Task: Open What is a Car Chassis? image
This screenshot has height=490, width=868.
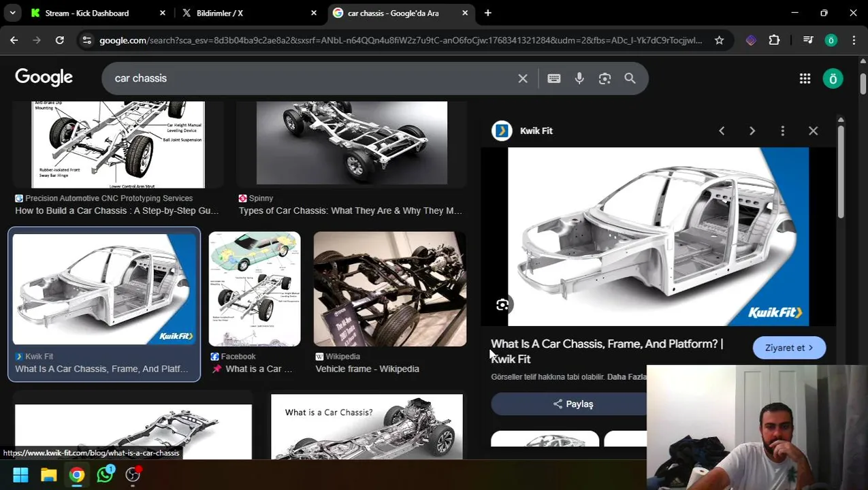Action: pos(367,427)
